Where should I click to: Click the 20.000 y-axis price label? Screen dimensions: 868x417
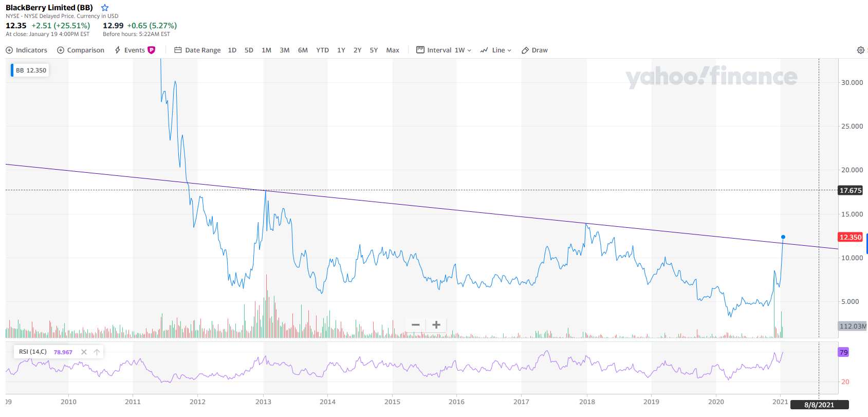pos(852,170)
